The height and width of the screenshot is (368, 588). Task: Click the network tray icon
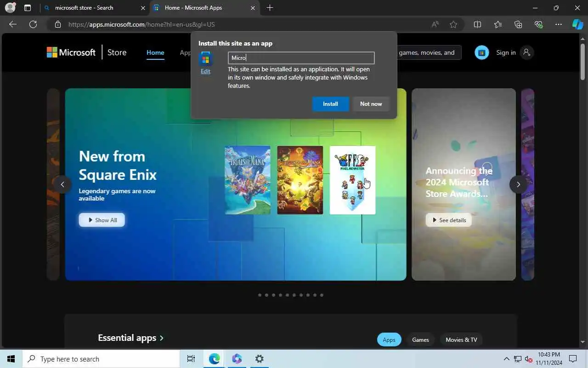pos(517,359)
